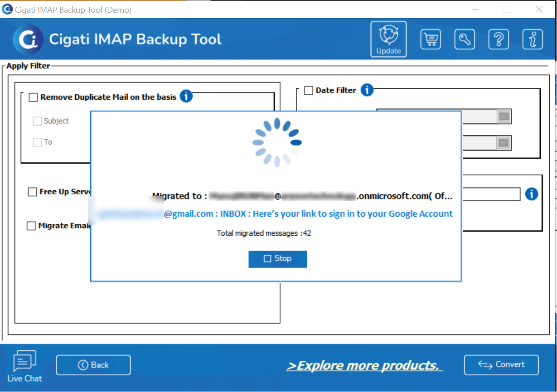The width and height of the screenshot is (557, 392).
Task: Go Back to the previous step
Action: click(93, 365)
